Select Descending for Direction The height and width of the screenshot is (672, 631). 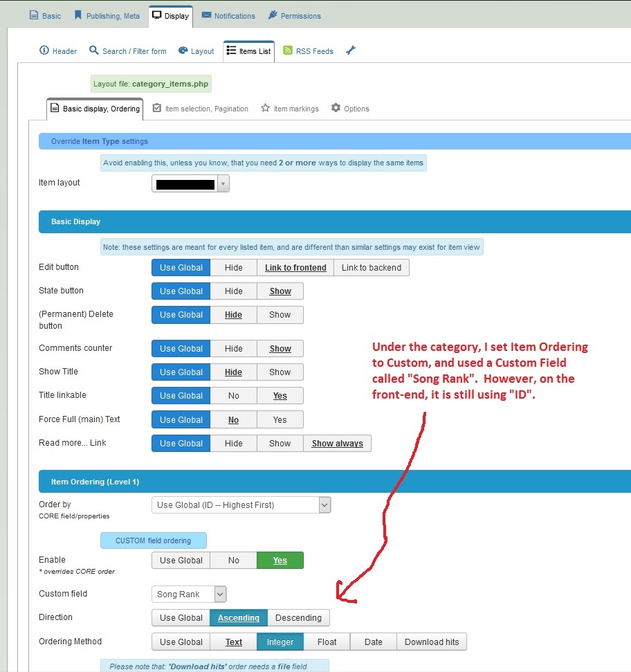(x=298, y=618)
